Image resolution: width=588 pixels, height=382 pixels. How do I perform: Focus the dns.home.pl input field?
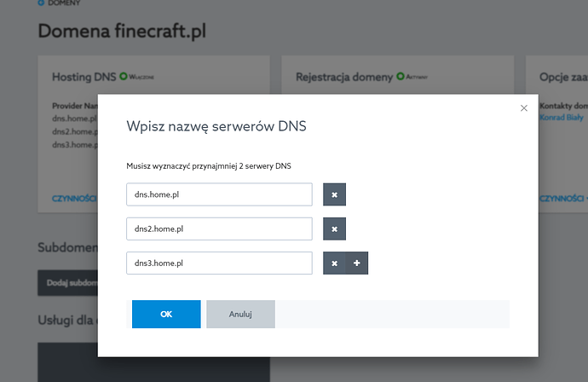point(219,194)
